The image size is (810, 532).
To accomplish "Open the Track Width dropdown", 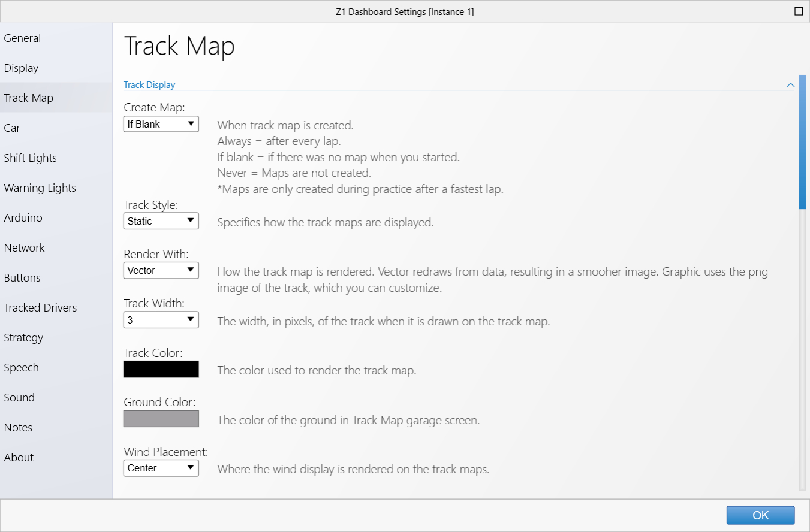I will (161, 320).
